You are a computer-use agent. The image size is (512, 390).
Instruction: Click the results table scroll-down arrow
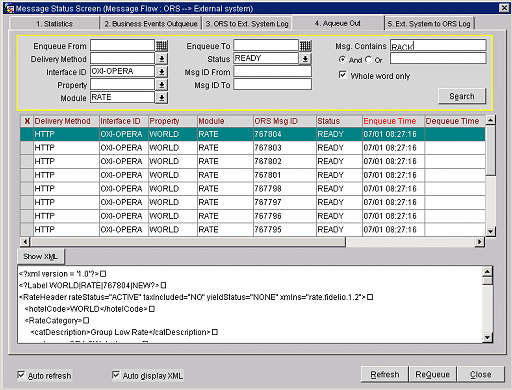490,231
